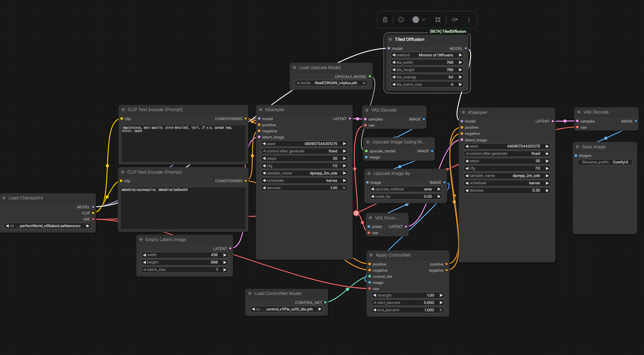The image size is (644, 355).
Task: Click the VAE output port on Load Checkpoint
Action: [93, 219]
